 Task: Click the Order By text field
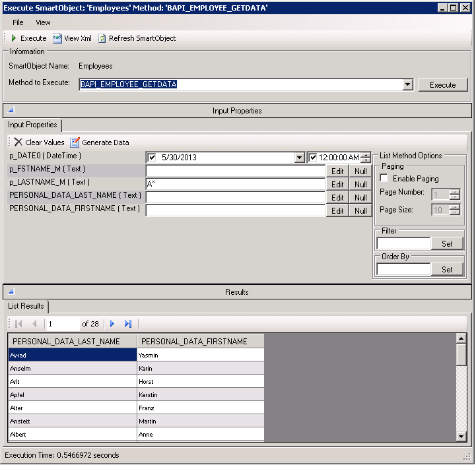click(x=403, y=269)
